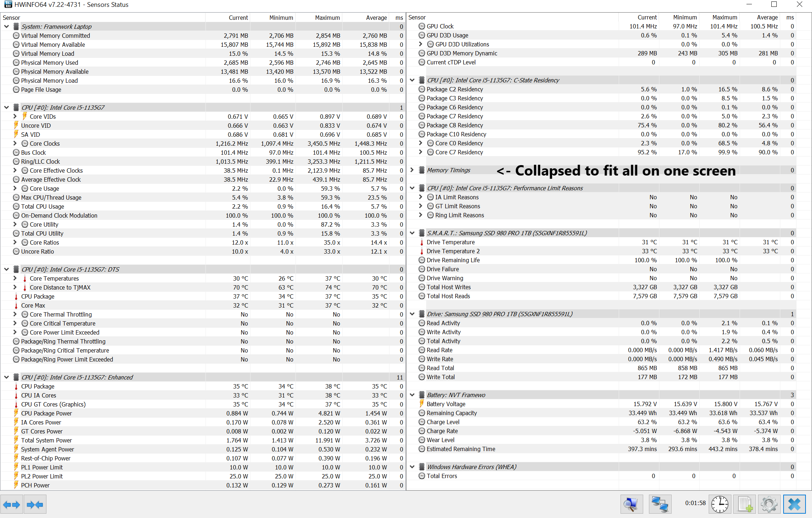Click the expand columns arrows button

pos(12,504)
